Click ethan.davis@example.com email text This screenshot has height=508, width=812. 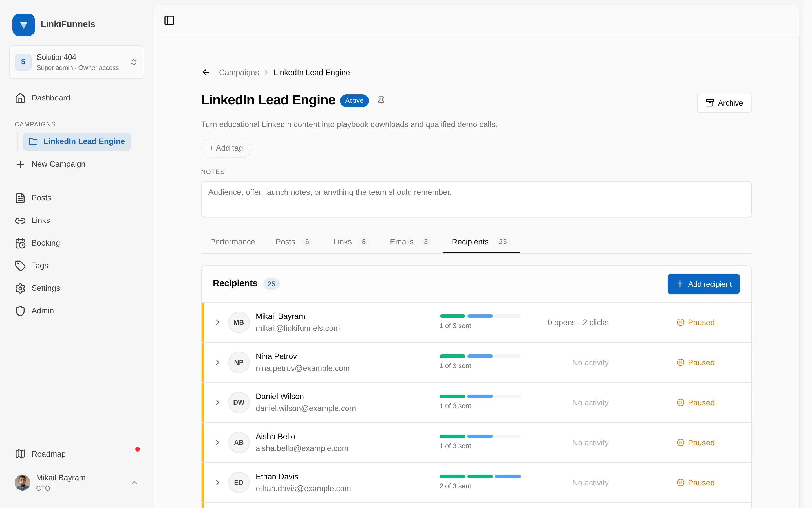tap(303, 489)
